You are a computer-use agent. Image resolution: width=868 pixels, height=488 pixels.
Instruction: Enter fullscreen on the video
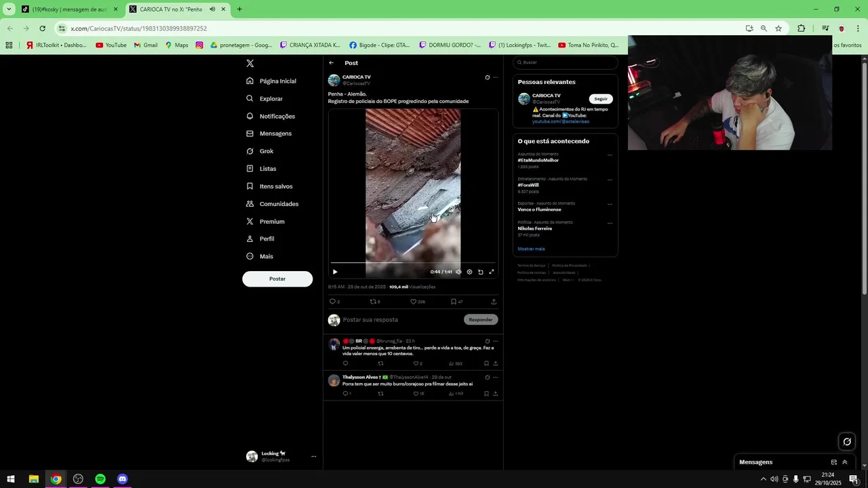pyautogui.click(x=492, y=272)
